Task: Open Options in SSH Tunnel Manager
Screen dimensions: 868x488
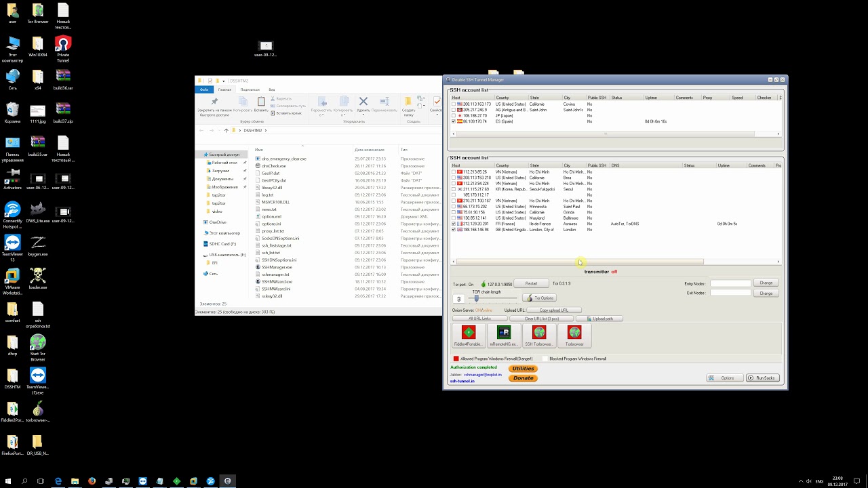Action: pyautogui.click(x=724, y=378)
